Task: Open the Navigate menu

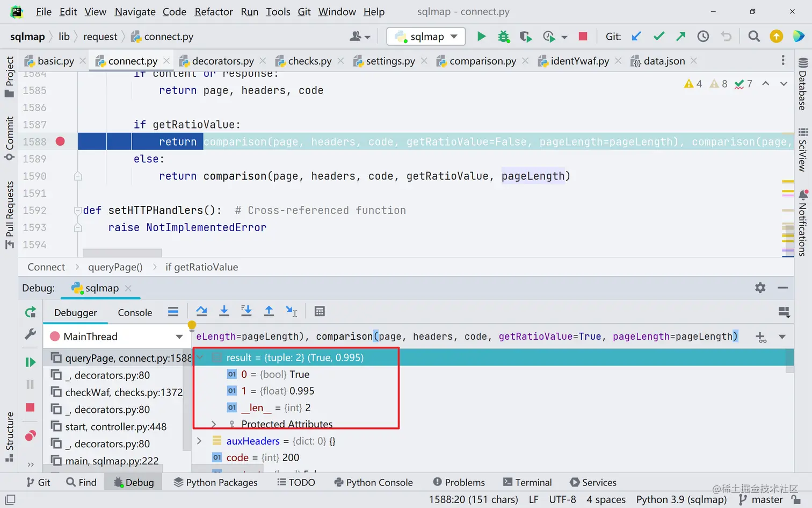Action: (x=135, y=11)
